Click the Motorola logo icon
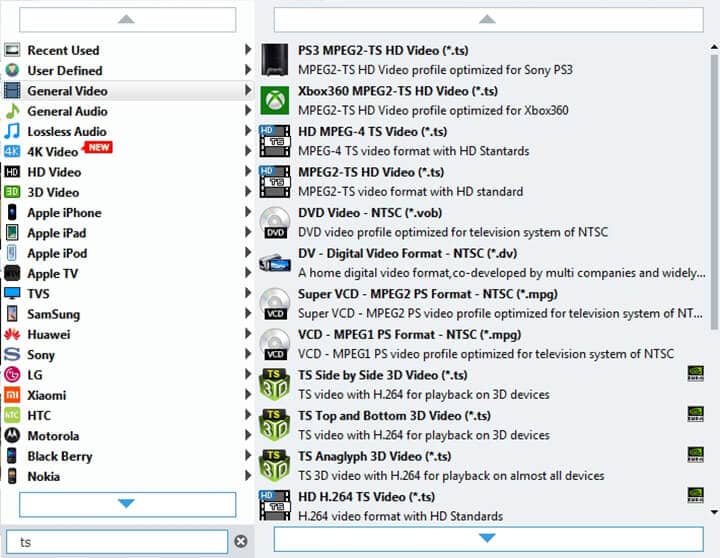The image size is (720, 558). point(12,435)
